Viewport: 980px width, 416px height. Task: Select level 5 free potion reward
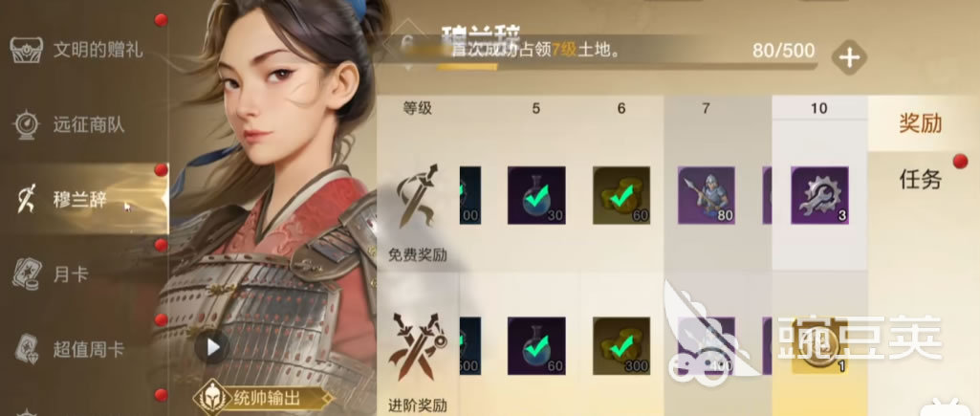point(536,195)
